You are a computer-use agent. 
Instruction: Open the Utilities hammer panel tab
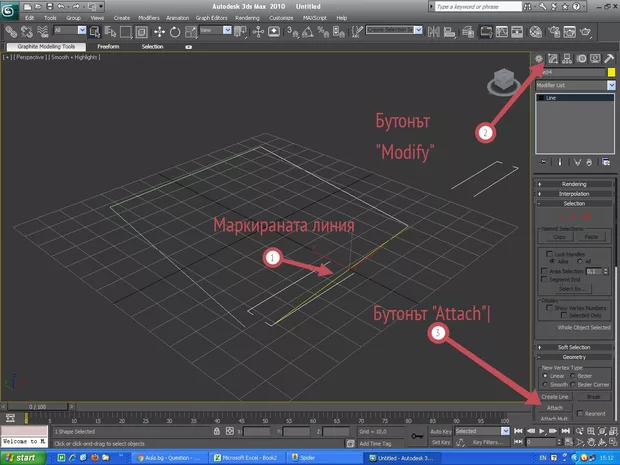click(x=608, y=59)
